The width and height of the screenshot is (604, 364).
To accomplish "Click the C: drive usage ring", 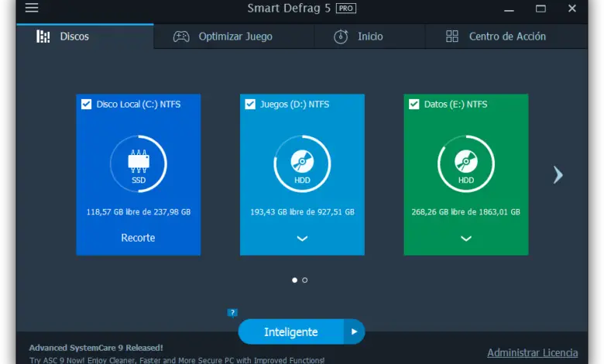I will (139, 163).
